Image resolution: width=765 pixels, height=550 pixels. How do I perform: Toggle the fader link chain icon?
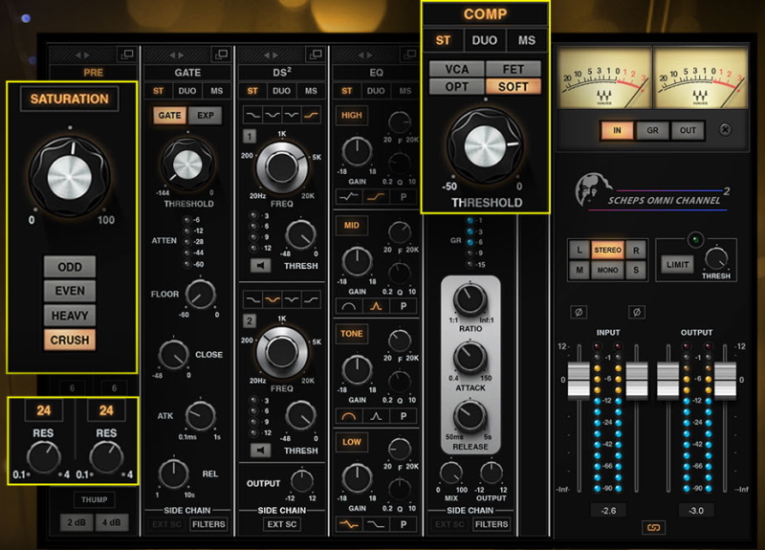[x=653, y=528]
